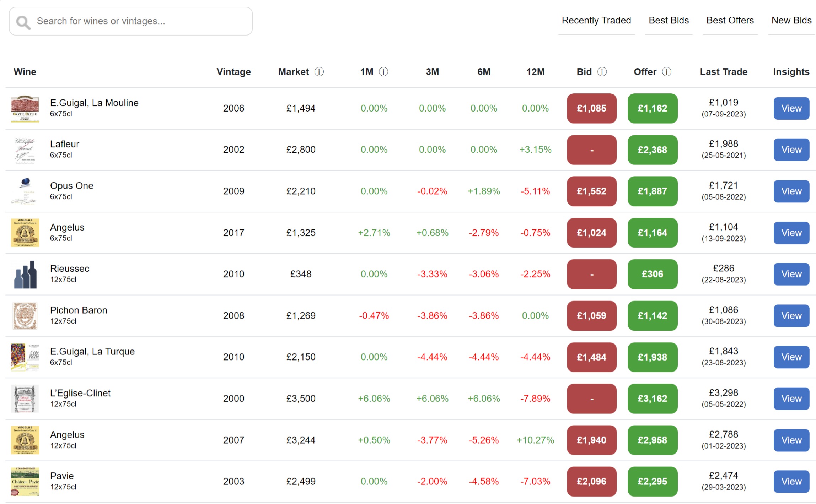Click the L'Eglise-Clinet wine name

click(x=80, y=393)
